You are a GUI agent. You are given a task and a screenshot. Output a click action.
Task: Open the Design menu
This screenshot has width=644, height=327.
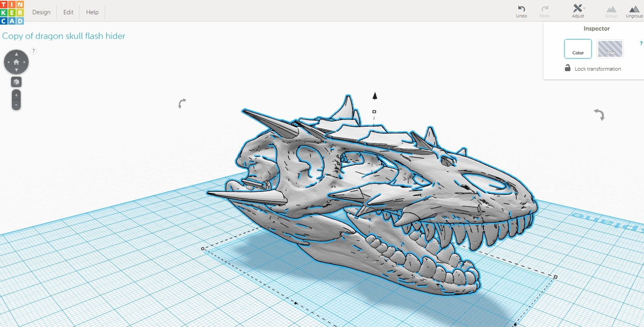tap(41, 12)
